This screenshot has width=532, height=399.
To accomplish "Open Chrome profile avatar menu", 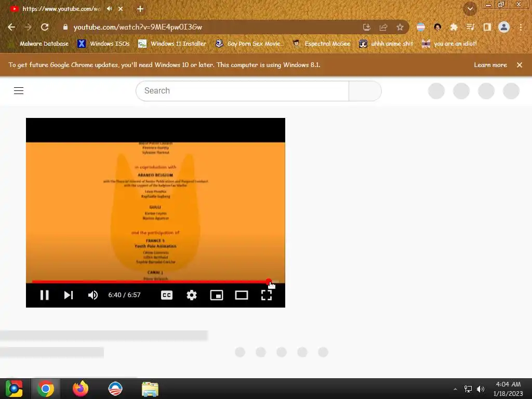I will pos(504,27).
